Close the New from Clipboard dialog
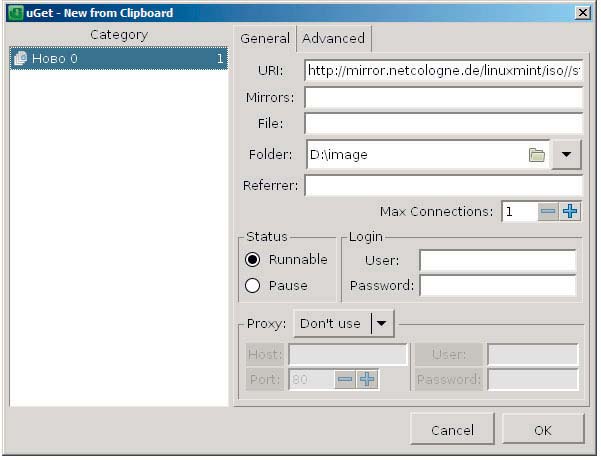 (x=583, y=13)
